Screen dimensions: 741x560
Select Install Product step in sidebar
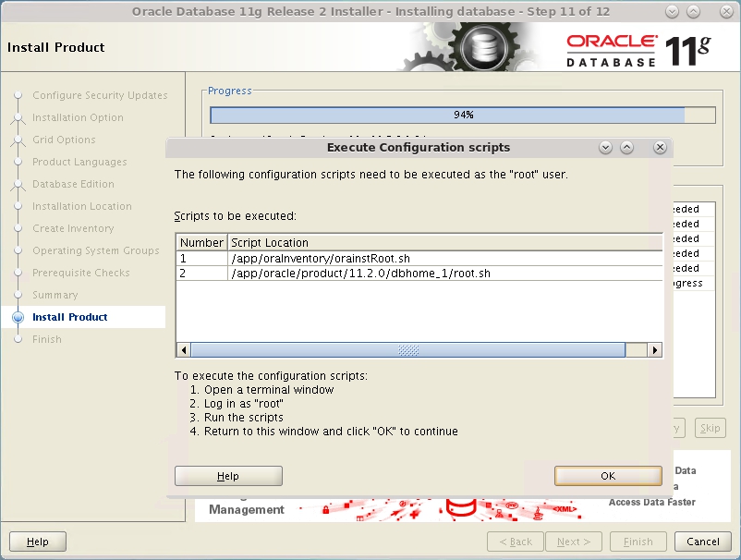[x=70, y=317]
